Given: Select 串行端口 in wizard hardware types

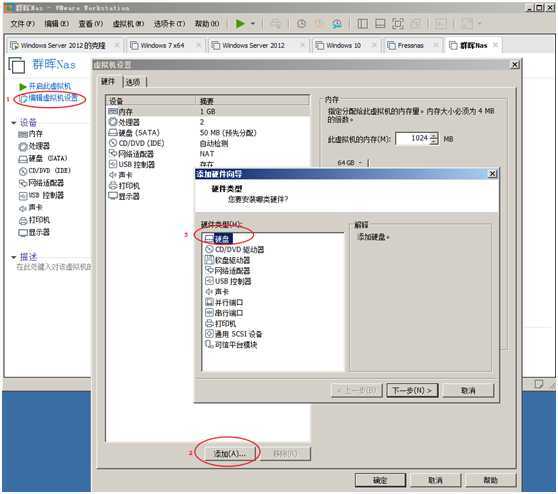Looking at the screenshot, I should (x=224, y=313).
